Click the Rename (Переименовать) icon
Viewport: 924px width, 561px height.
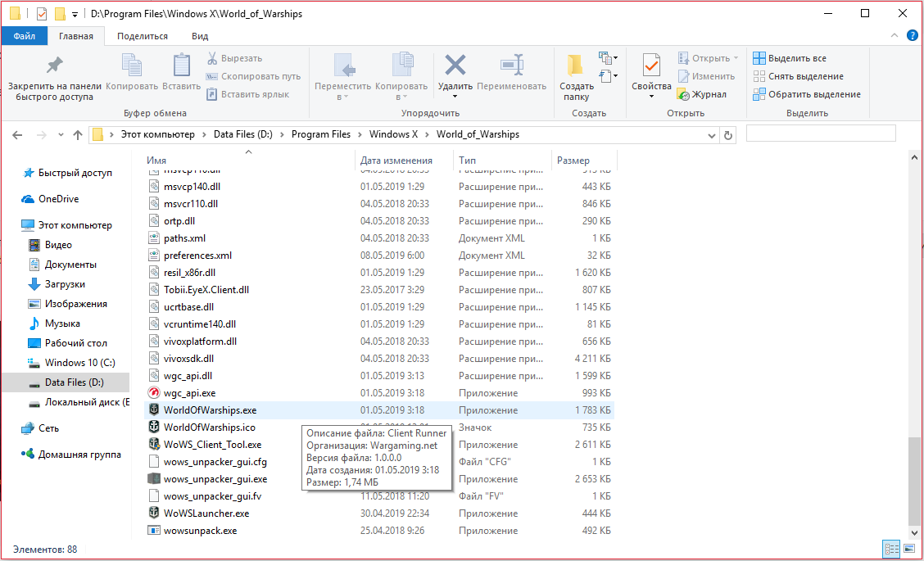point(511,65)
